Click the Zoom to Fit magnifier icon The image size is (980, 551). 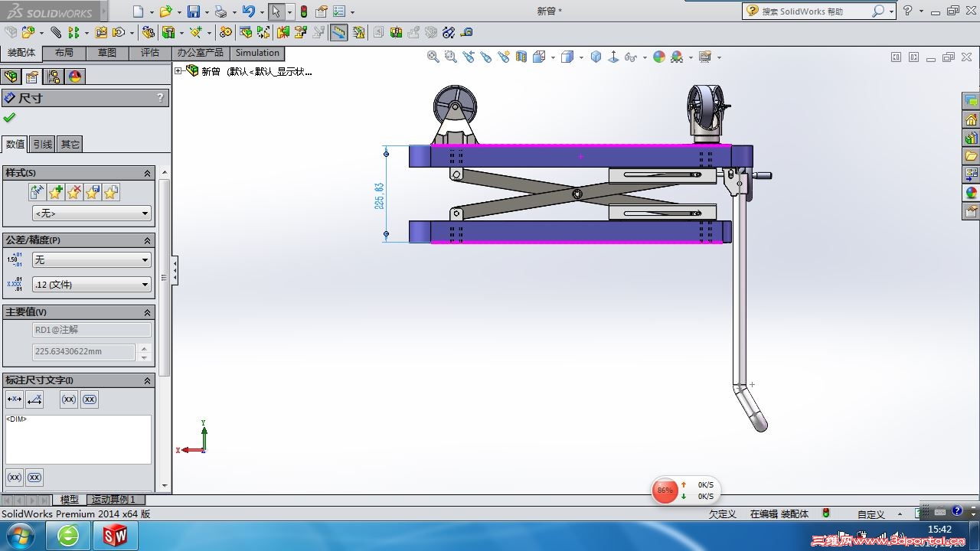[433, 57]
